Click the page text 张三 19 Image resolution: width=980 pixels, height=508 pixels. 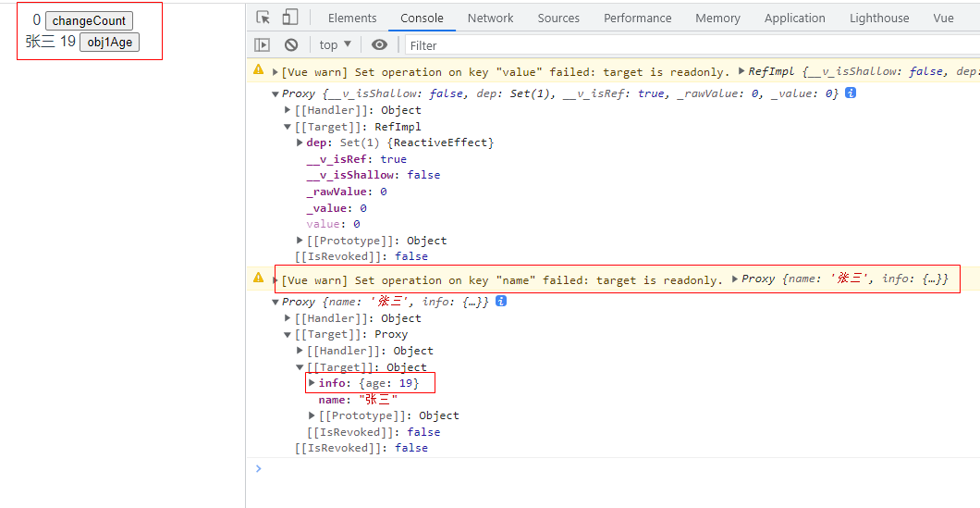point(51,42)
